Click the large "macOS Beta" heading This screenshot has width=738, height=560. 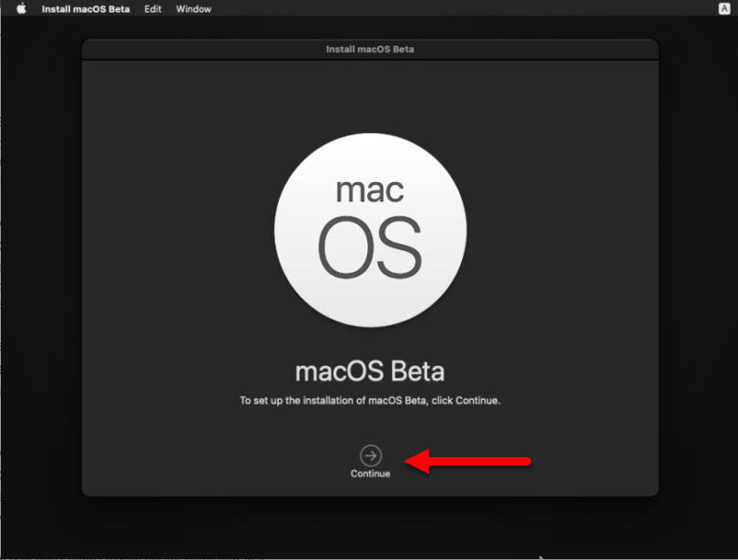(370, 372)
